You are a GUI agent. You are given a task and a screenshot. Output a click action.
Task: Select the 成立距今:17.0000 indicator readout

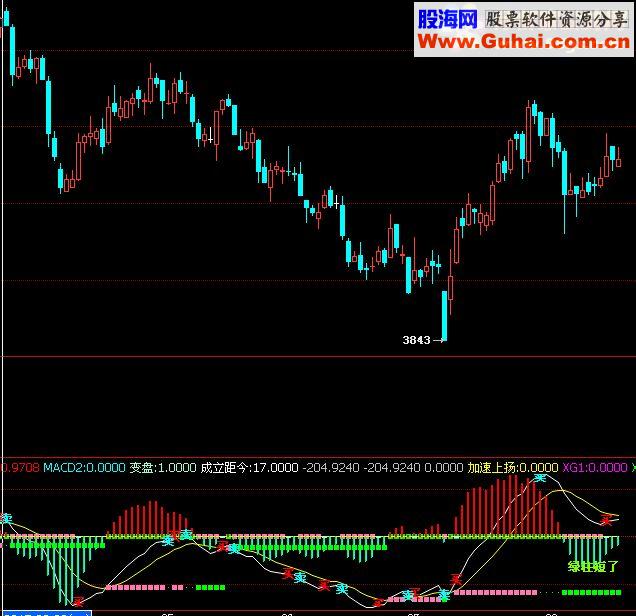(x=249, y=468)
